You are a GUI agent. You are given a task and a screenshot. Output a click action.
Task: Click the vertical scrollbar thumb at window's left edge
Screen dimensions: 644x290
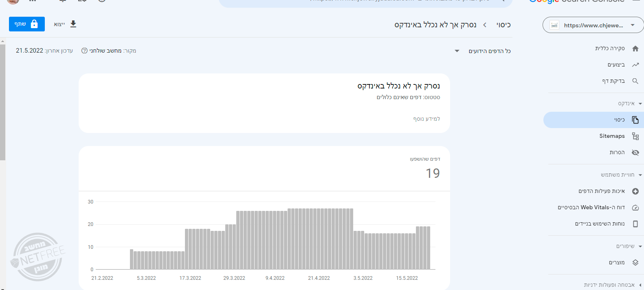coord(2,102)
